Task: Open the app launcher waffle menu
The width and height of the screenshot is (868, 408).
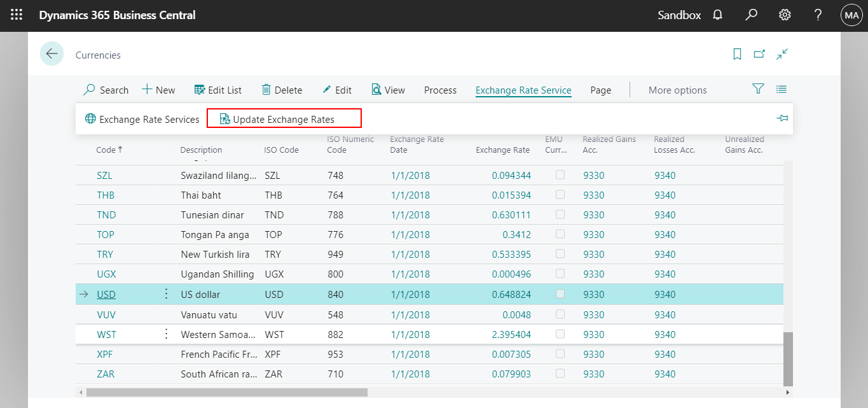Action: tap(17, 15)
